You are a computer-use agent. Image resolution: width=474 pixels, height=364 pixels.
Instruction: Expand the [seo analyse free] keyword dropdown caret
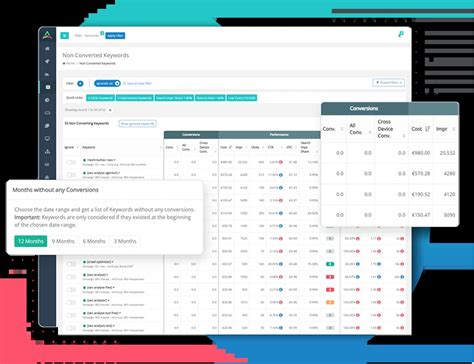114,287
